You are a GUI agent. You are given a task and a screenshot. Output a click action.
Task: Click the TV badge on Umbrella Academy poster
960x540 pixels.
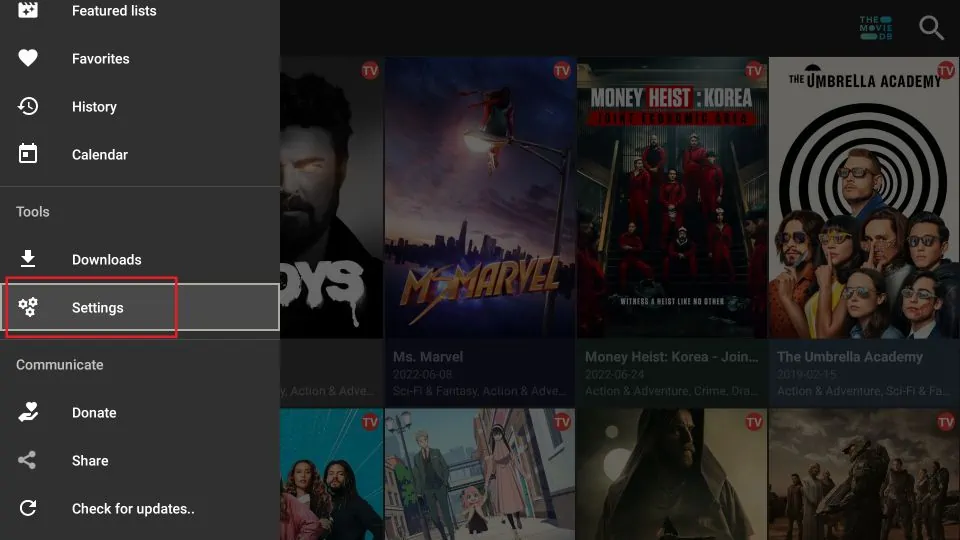tap(946, 70)
